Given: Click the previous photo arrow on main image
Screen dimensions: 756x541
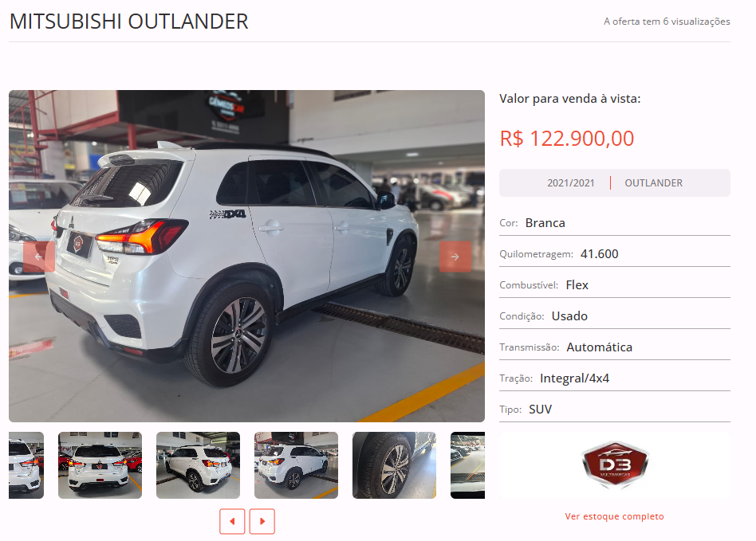Looking at the screenshot, I should [38, 257].
